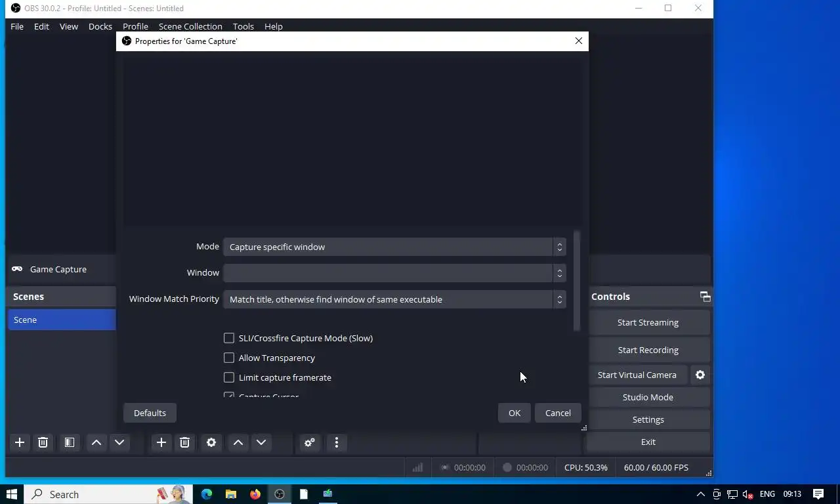Click Start Recording
Viewport: 840px width, 504px height.
pyautogui.click(x=648, y=350)
